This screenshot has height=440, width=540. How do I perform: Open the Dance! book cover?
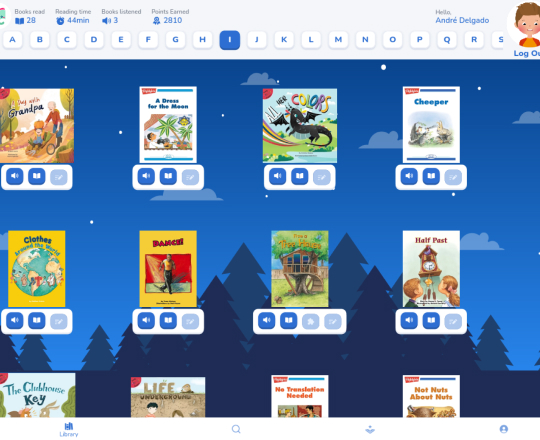[x=168, y=269]
